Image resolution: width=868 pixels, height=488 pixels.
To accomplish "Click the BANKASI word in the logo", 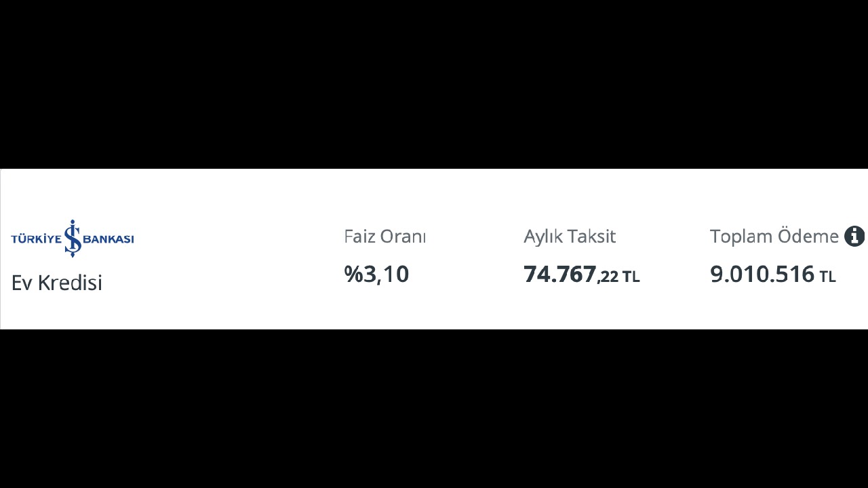I will coord(109,239).
